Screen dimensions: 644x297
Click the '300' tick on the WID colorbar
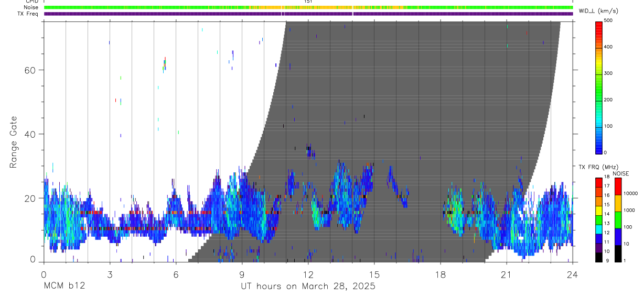click(609, 73)
